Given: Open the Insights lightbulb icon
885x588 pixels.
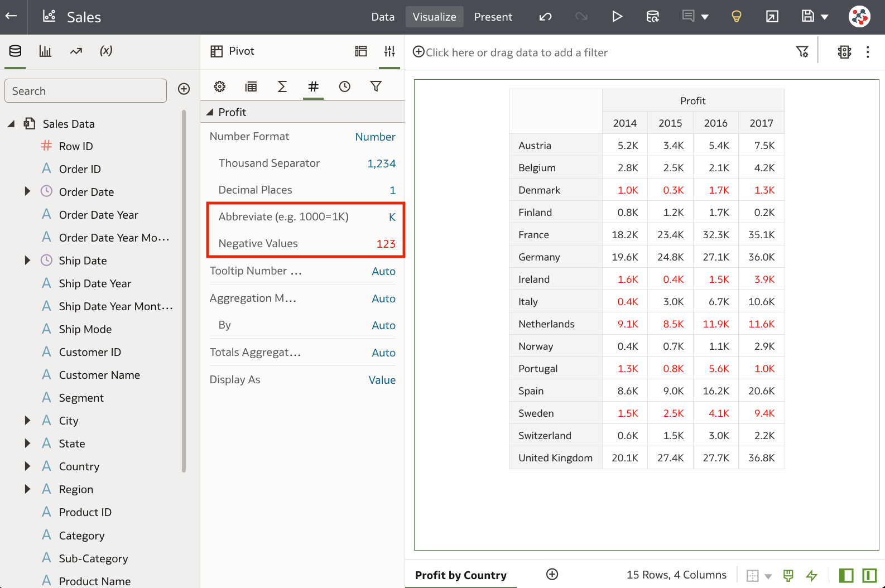Looking at the screenshot, I should click(x=736, y=17).
